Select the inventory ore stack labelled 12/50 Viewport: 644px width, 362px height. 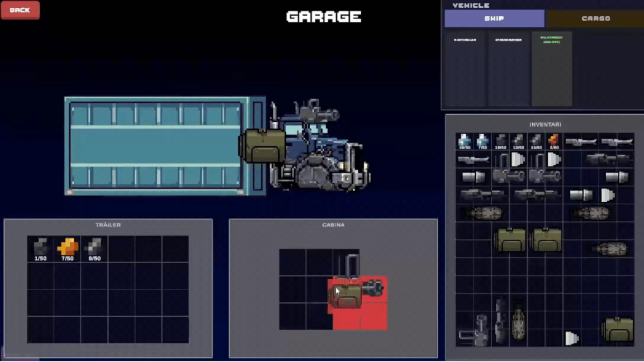518,141
